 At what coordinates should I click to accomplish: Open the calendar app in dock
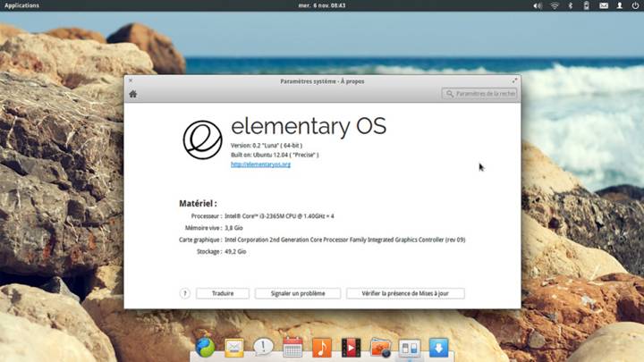pyautogui.click(x=292, y=347)
